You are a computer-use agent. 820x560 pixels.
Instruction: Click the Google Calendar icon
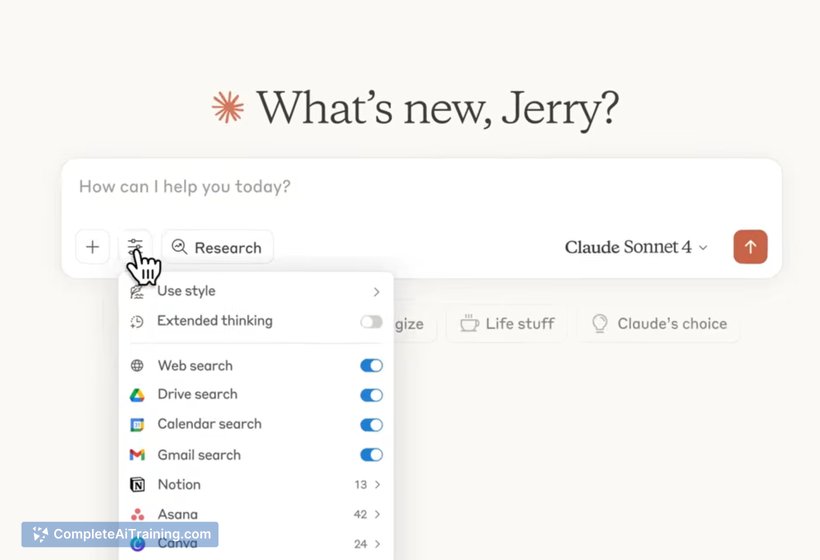click(x=137, y=425)
